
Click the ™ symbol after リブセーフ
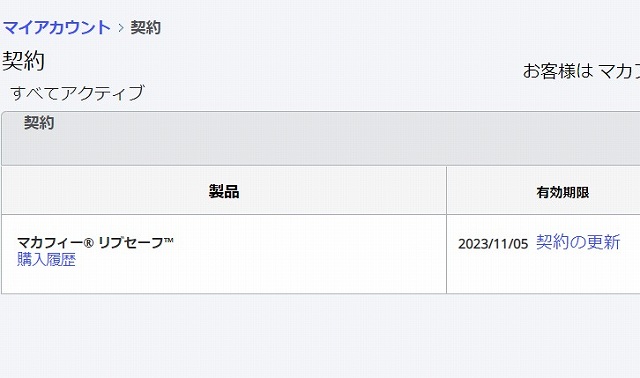(x=169, y=240)
